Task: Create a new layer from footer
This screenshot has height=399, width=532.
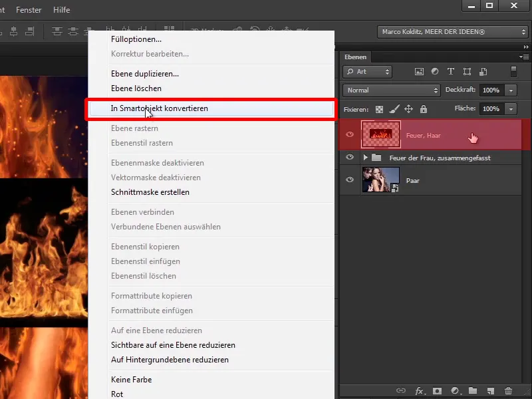Action: (x=490, y=391)
